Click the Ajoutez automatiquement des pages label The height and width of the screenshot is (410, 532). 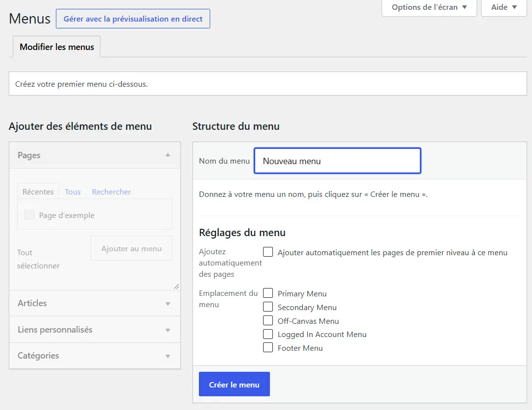point(230,263)
